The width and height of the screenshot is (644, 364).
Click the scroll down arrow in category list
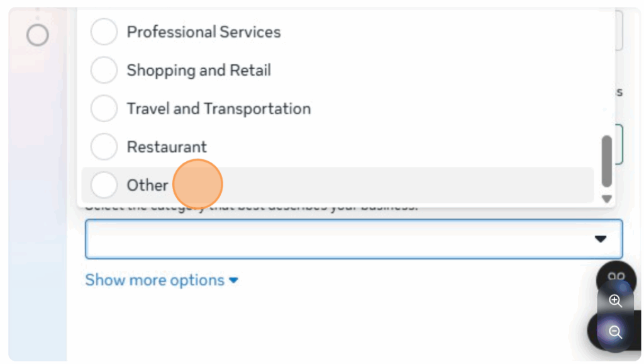coord(607,199)
